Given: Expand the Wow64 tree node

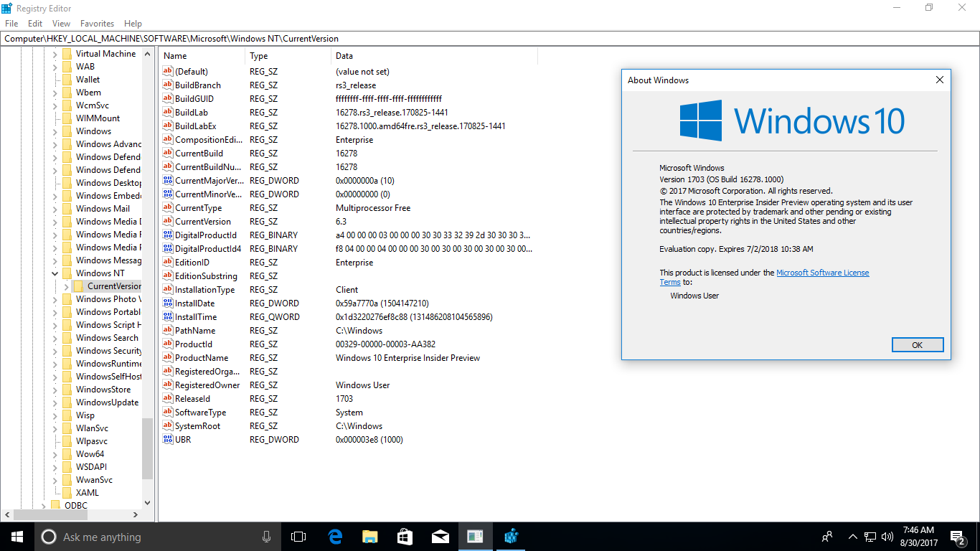Looking at the screenshot, I should 55,453.
